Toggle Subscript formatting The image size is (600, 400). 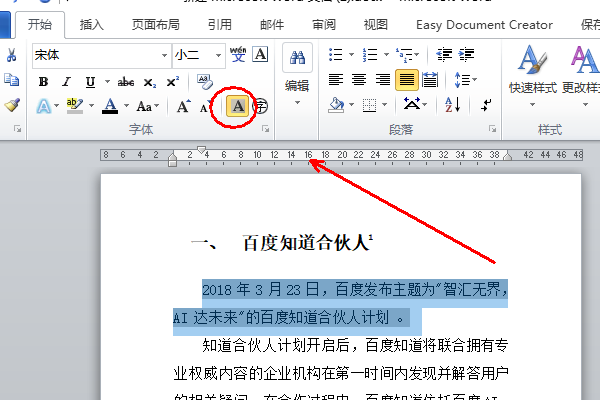(x=150, y=82)
